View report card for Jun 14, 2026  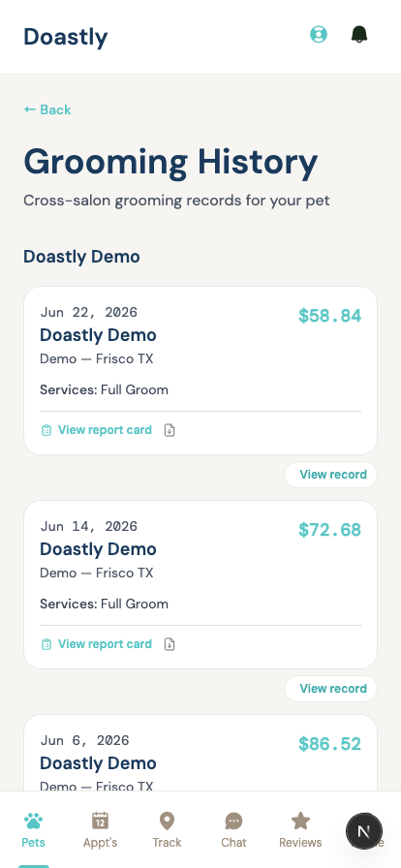105,644
